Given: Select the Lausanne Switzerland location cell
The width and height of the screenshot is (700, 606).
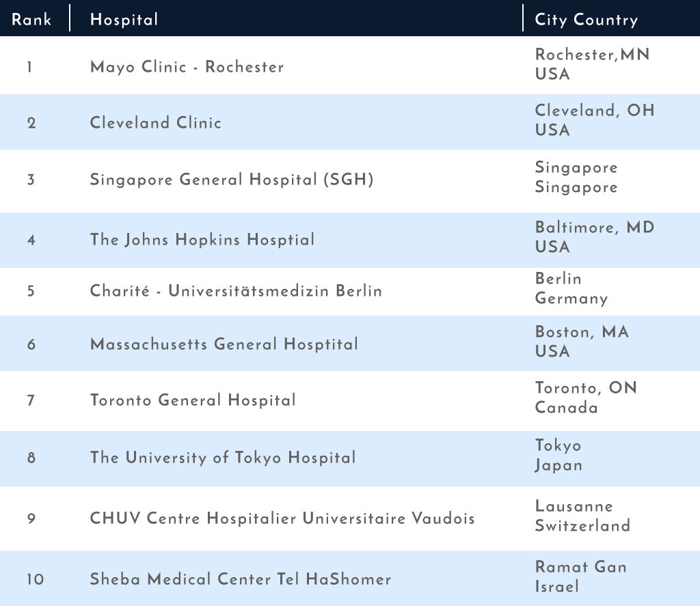Looking at the screenshot, I should (582, 516).
